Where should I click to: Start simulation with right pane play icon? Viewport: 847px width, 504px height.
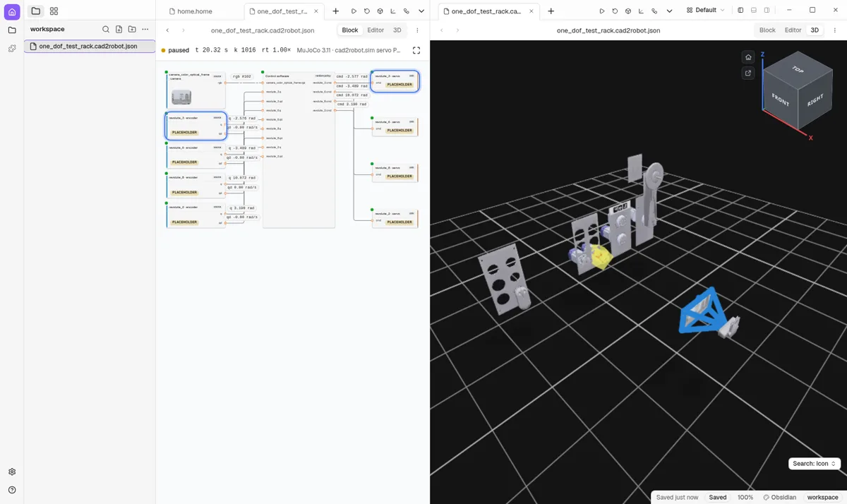coord(601,11)
